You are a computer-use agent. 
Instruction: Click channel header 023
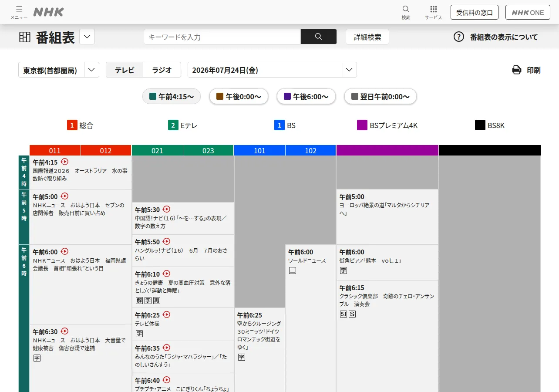208,150
